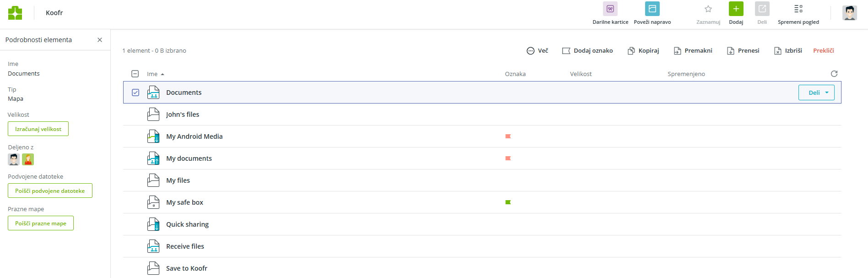The image size is (868, 278).
Task: Click the red tag on My documents
Action: 508,158
